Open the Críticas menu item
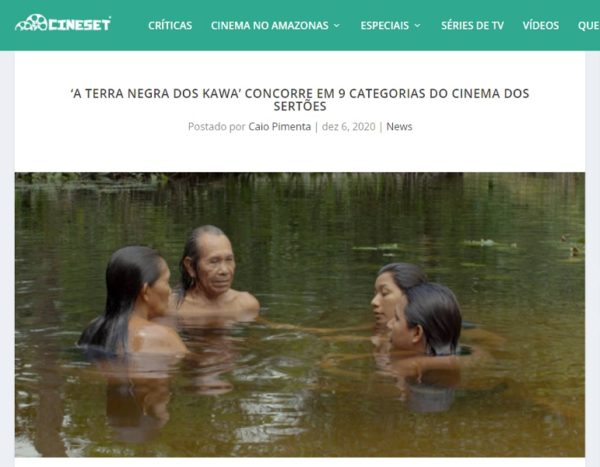Viewport: 600px width, 467px height. click(170, 26)
